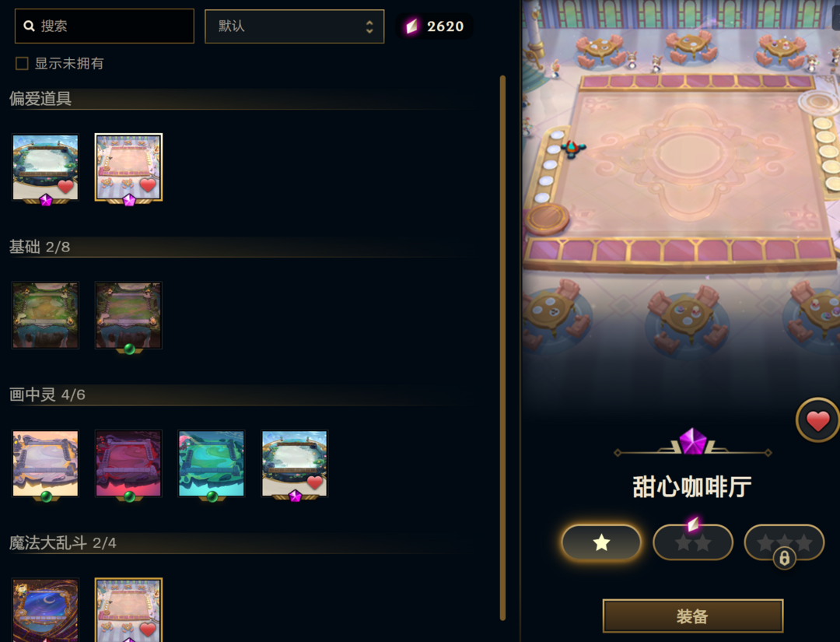The image size is (840, 642).
Task: Click the arena list vertical scrollbar
Action: click(x=502, y=347)
